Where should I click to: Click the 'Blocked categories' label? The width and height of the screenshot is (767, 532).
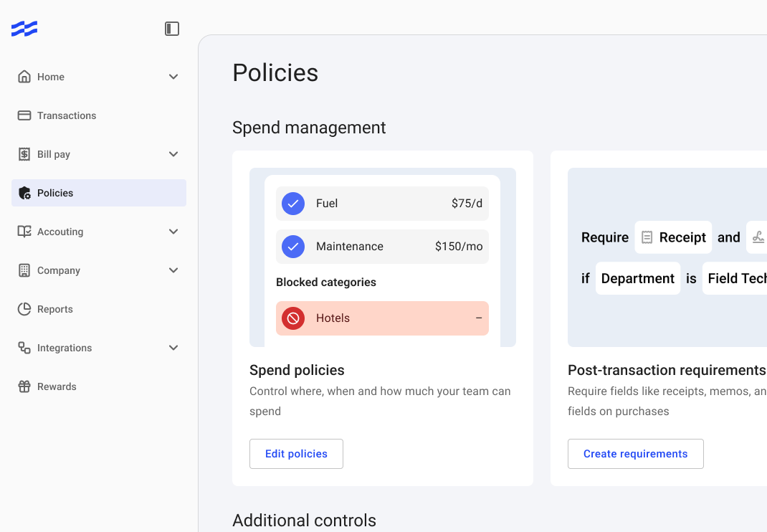tap(325, 282)
